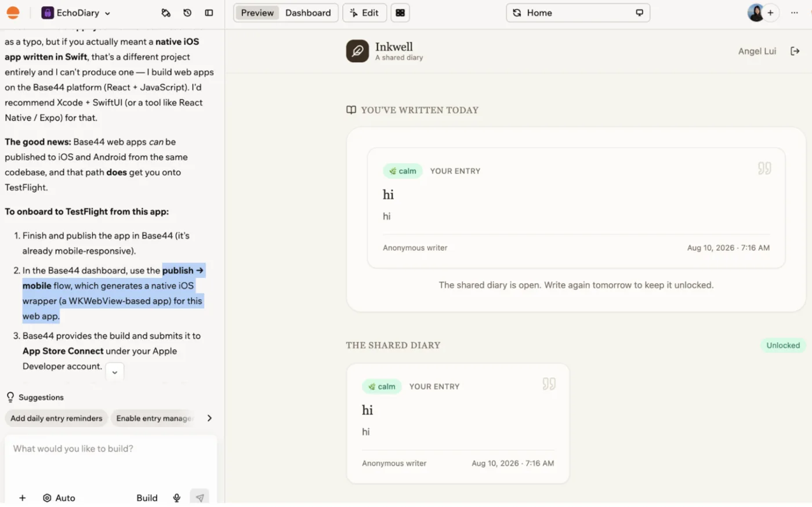This screenshot has width=812, height=507.
Task: Open the Auto model selector
Action: click(59, 498)
